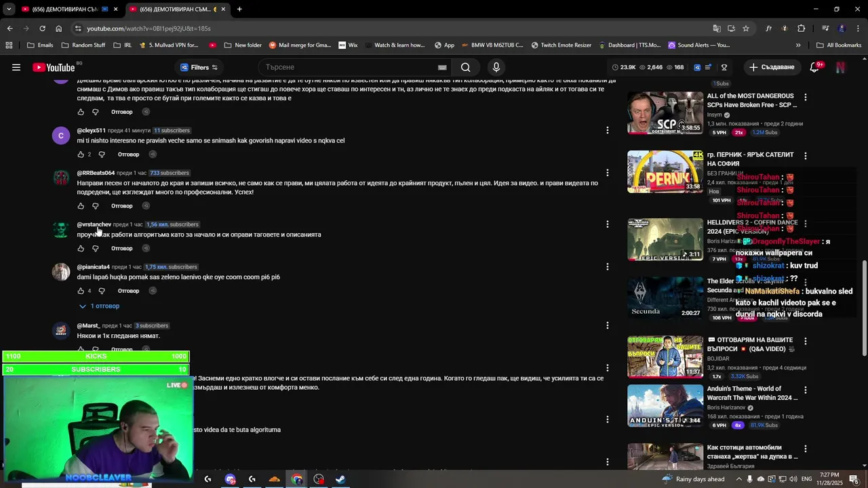Dislike the @cleyx511 comment
Viewport: 868px width, 488px height.
point(102,154)
